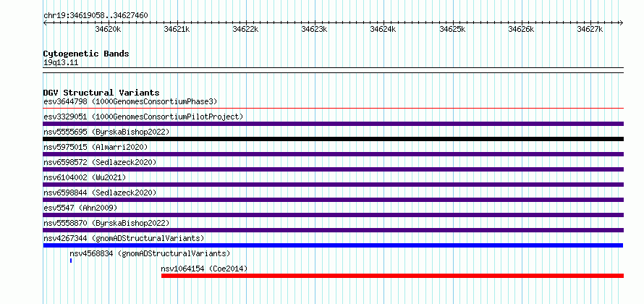Open the nsv5555695 ByrskaBishop2022 label
644x304 pixels.
[x=106, y=132]
